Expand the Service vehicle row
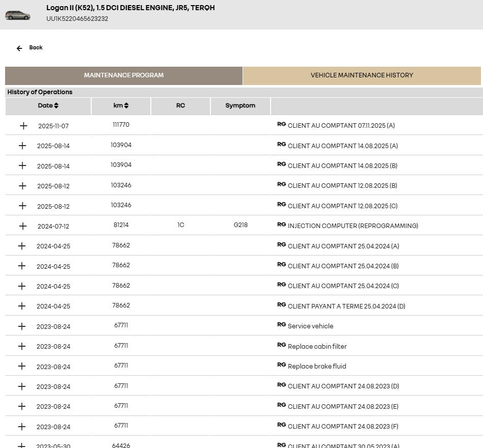483x448 pixels. click(21, 326)
